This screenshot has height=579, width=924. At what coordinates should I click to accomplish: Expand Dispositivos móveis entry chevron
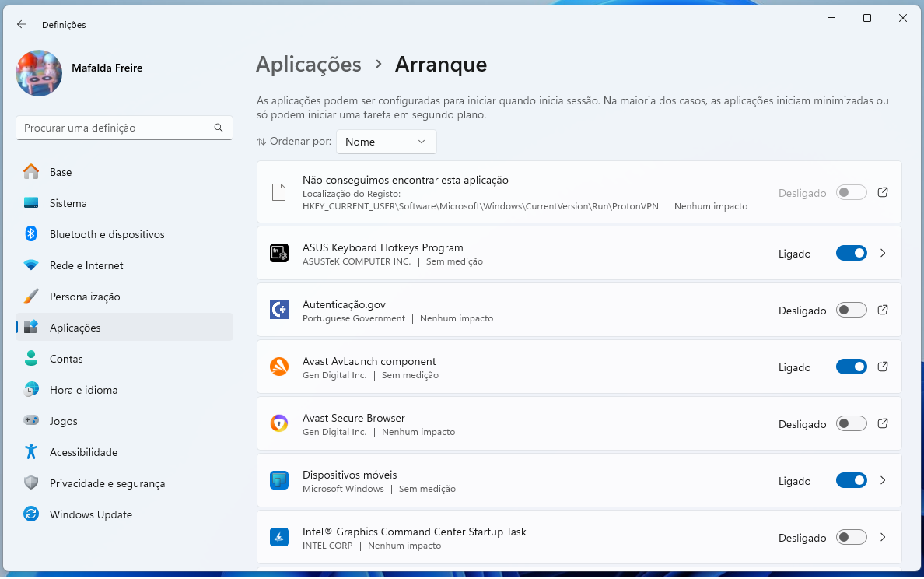click(x=883, y=480)
